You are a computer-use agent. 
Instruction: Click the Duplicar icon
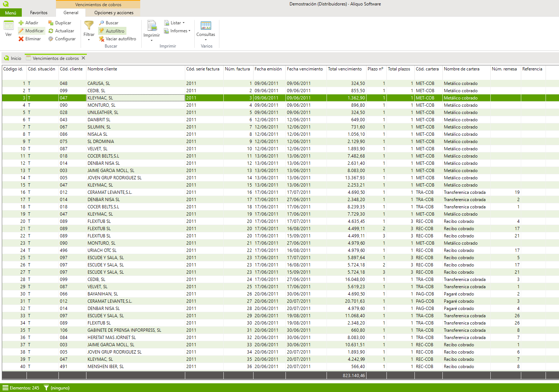point(51,23)
